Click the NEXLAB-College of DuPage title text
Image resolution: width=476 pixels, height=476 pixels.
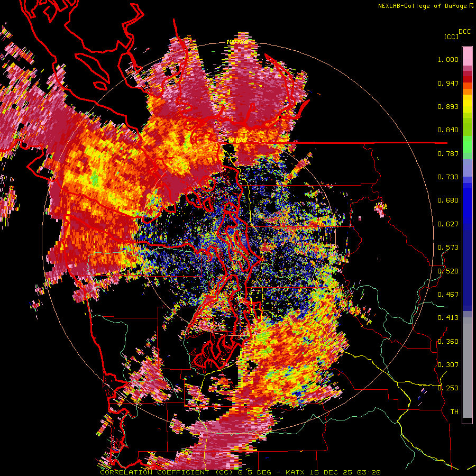[422, 6]
